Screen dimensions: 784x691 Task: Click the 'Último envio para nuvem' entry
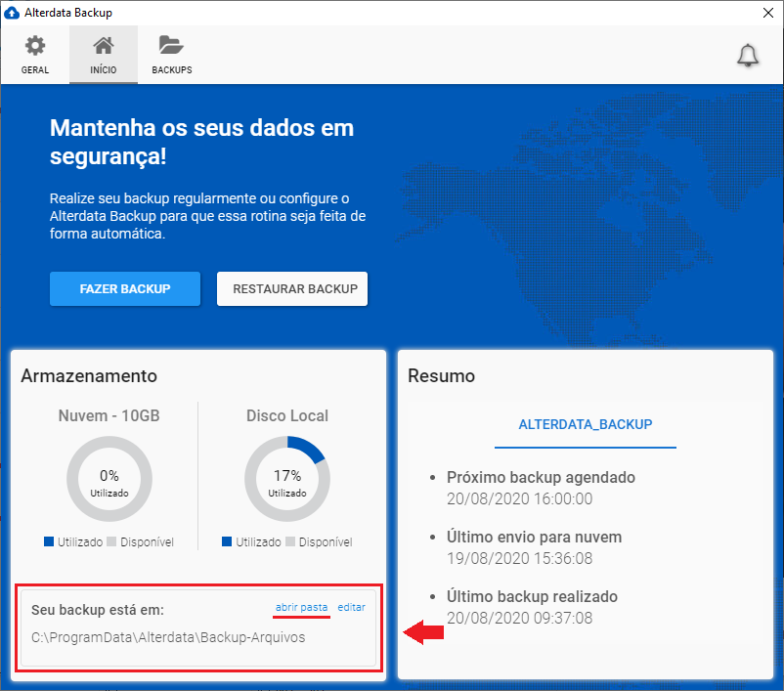coord(534,537)
